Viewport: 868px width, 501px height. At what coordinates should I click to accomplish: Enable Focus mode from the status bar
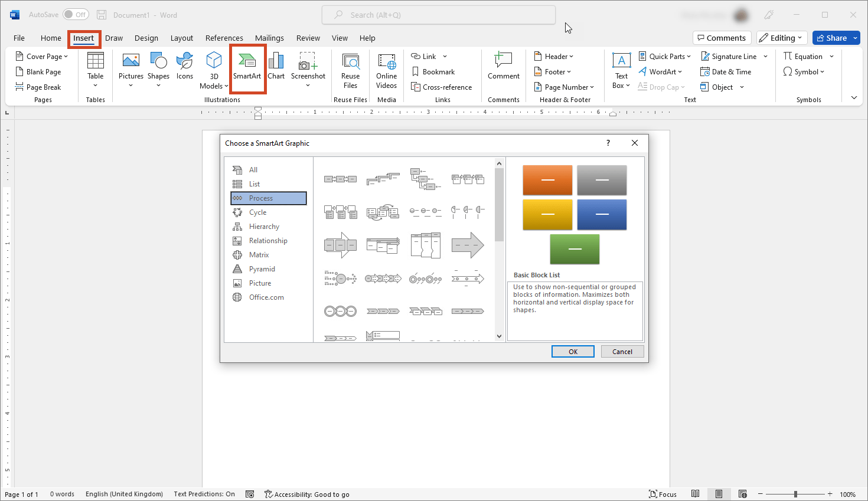[x=663, y=494]
